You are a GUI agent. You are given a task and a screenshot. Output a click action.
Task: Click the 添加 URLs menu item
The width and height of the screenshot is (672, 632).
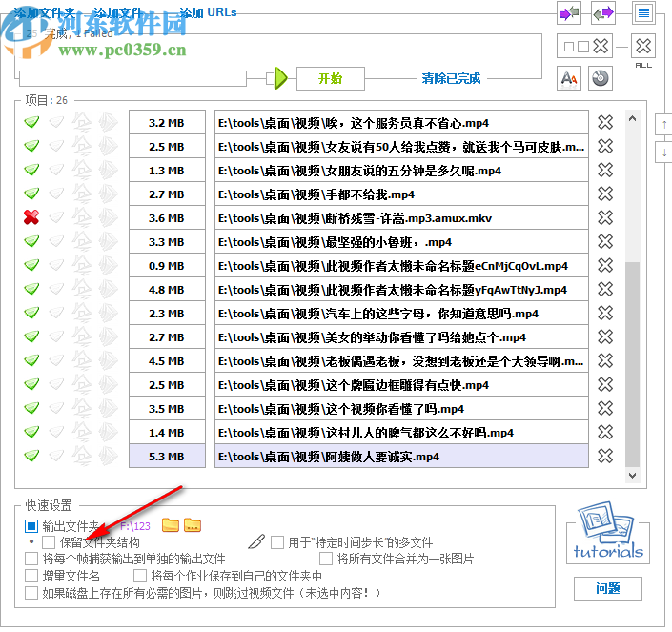209,12
